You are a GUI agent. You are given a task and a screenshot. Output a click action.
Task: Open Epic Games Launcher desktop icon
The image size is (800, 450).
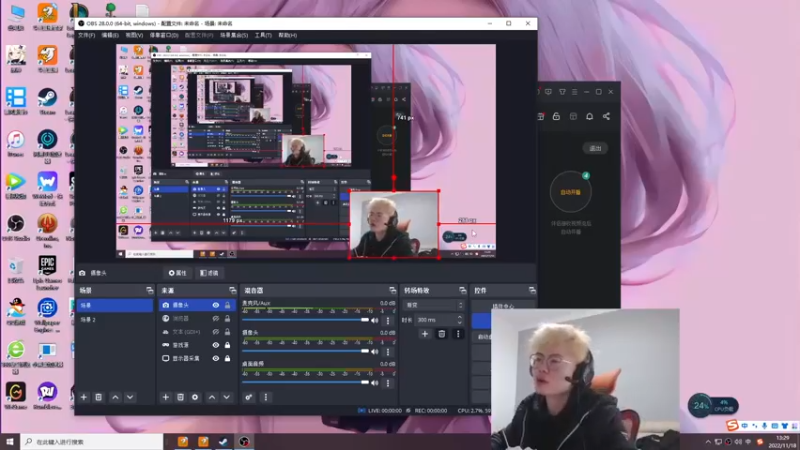tap(47, 272)
